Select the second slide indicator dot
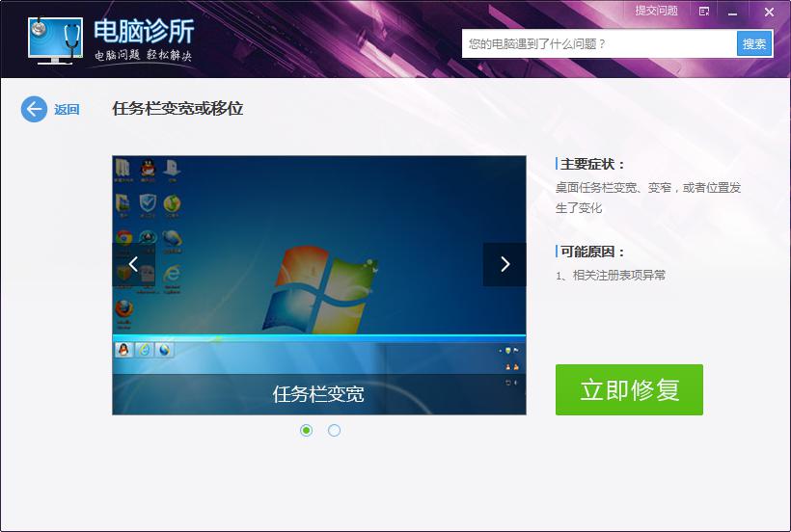Screen dimensions: 791x532 point(334,430)
